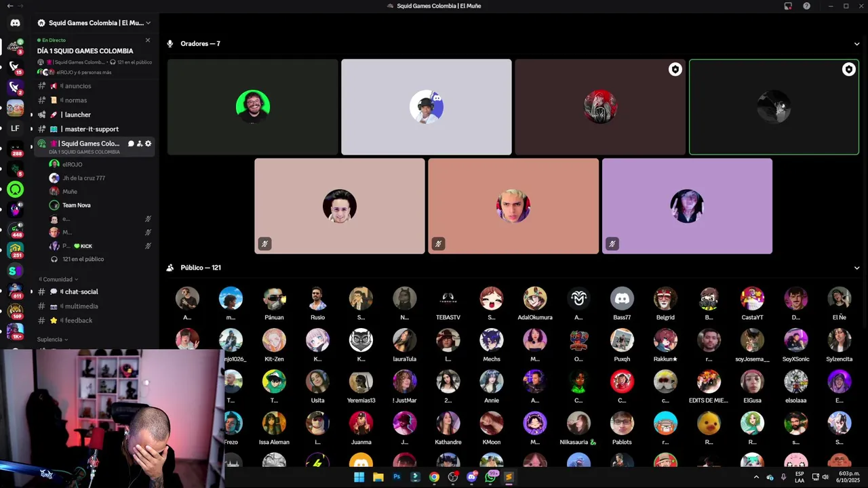
Task: Select the Squid Games Colombia stage channel
Action: click(95, 147)
